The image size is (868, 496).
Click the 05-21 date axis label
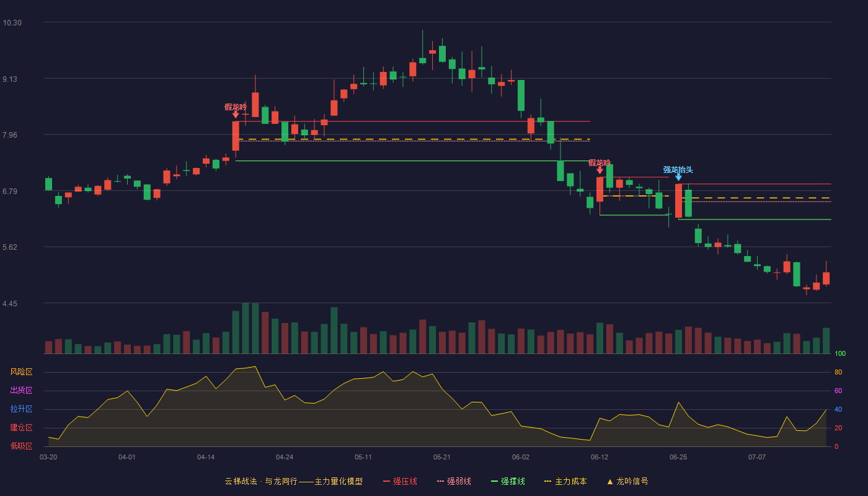pyautogui.click(x=442, y=457)
